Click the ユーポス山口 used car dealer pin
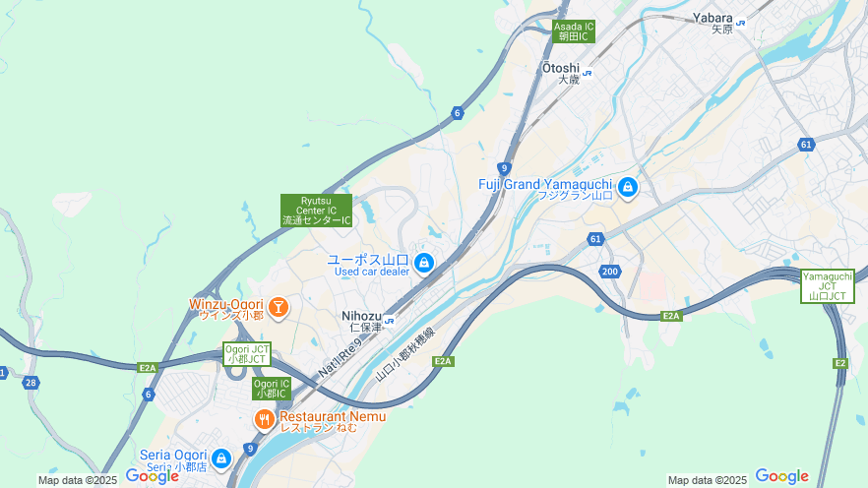This screenshot has height=488, width=868. click(424, 263)
